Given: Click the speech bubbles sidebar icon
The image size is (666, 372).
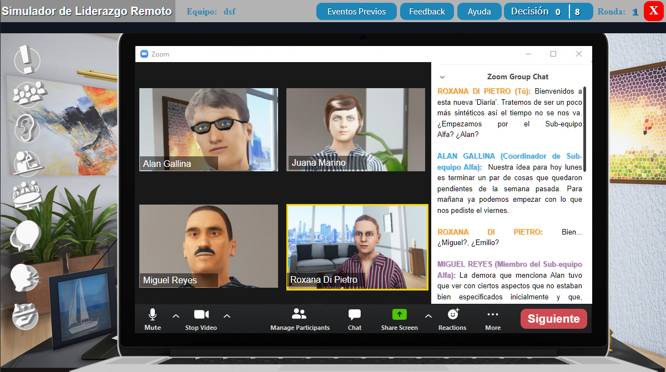Looking at the screenshot, I should [25, 236].
